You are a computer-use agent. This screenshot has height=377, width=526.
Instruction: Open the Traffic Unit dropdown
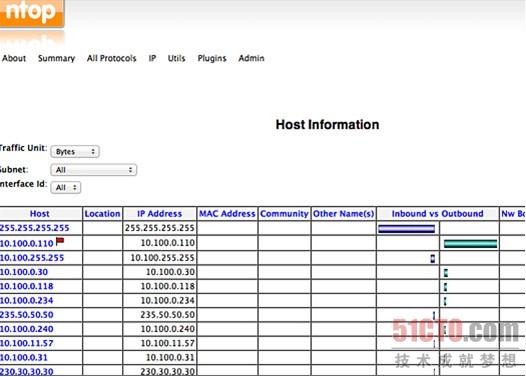pyautogui.click(x=75, y=152)
